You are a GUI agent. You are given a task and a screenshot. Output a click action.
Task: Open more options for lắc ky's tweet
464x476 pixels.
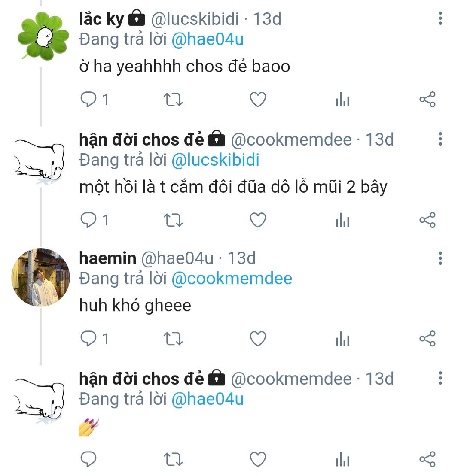click(440, 19)
